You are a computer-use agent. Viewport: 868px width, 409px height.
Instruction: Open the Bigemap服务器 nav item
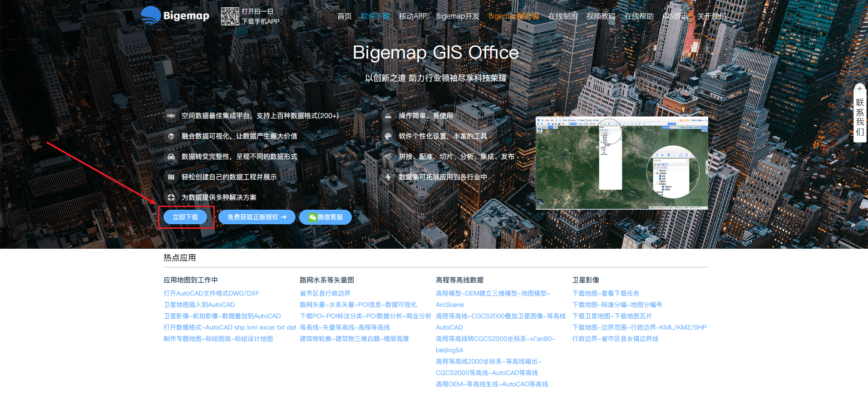(514, 16)
